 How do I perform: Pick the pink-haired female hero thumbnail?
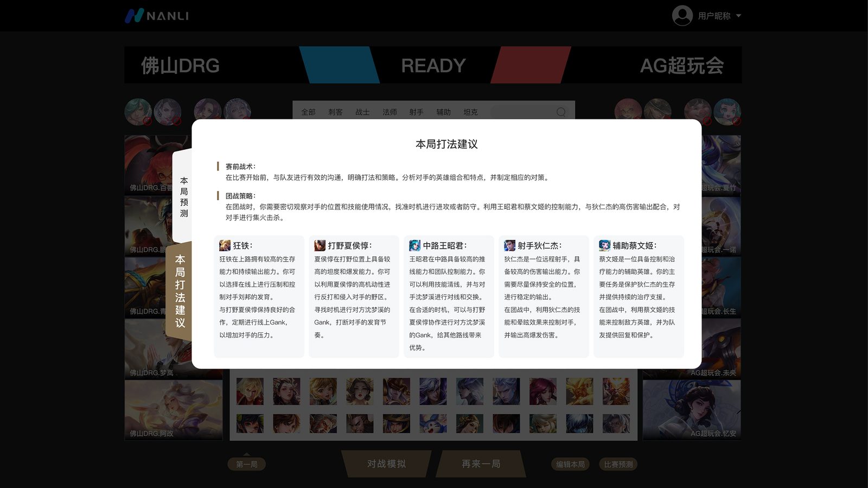click(543, 391)
